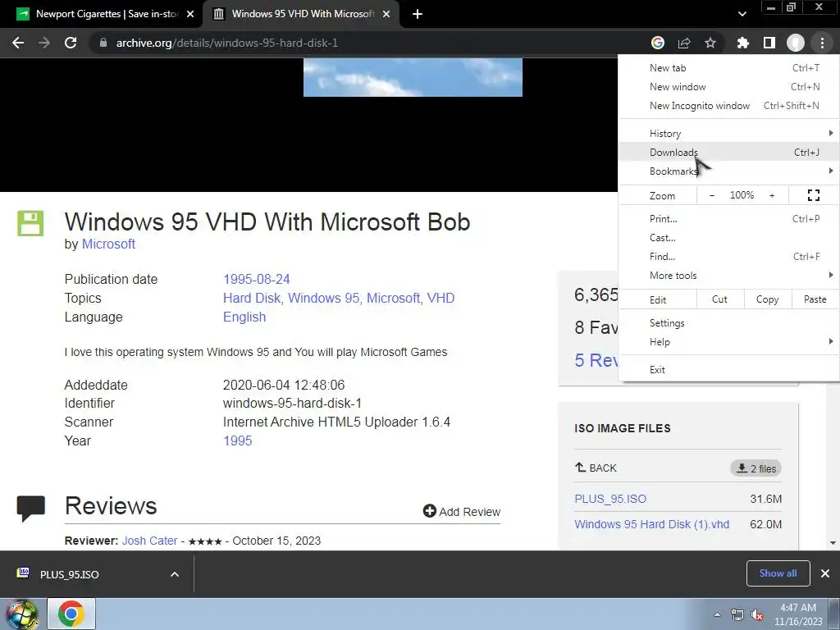Select Print... from the menu
This screenshot has height=630, width=840.
coord(728,218)
